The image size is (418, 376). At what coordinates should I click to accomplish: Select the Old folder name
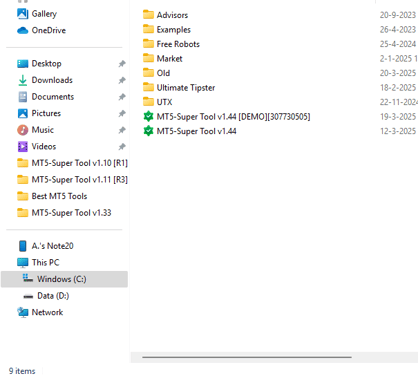click(163, 73)
